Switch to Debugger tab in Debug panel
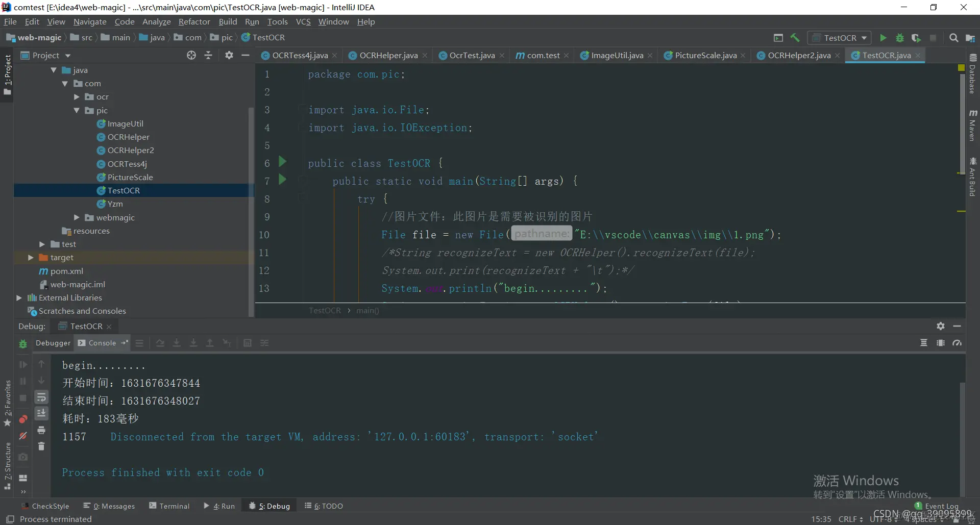 53,343
